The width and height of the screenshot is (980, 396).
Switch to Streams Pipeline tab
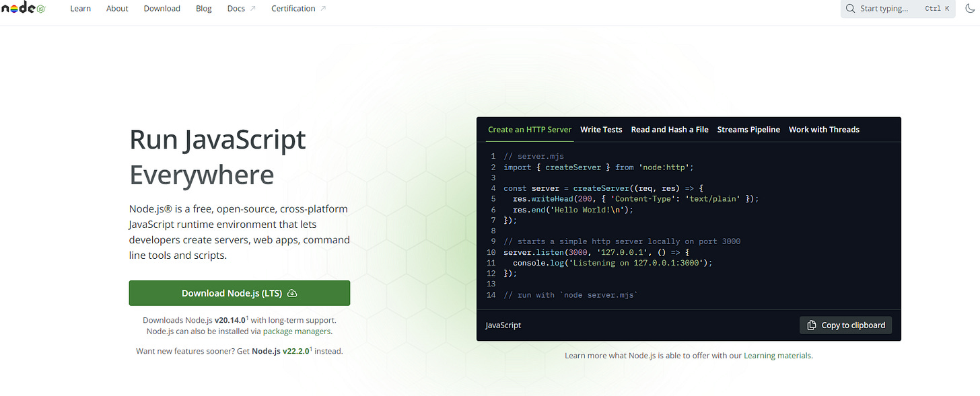pos(748,130)
